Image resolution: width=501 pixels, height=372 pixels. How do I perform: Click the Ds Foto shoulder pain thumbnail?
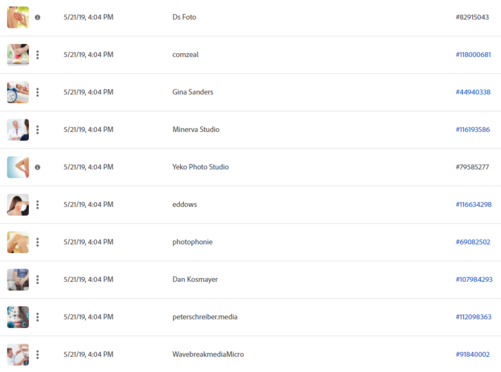click(x=18, y=17)
